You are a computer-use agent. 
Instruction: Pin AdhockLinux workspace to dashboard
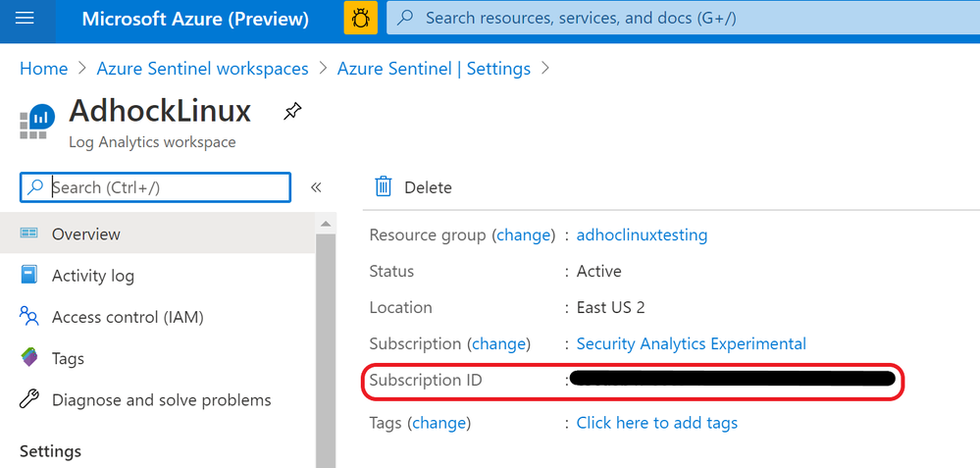pos(291,112)
